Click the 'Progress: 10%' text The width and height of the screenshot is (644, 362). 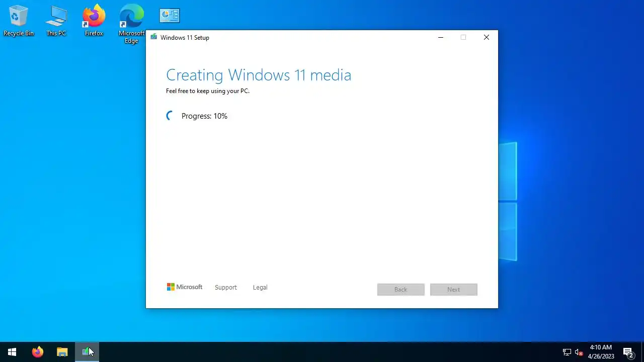tap(204, 116)
